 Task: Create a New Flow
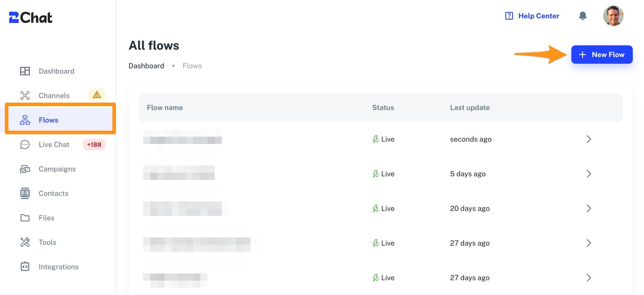tap(602, 54)
